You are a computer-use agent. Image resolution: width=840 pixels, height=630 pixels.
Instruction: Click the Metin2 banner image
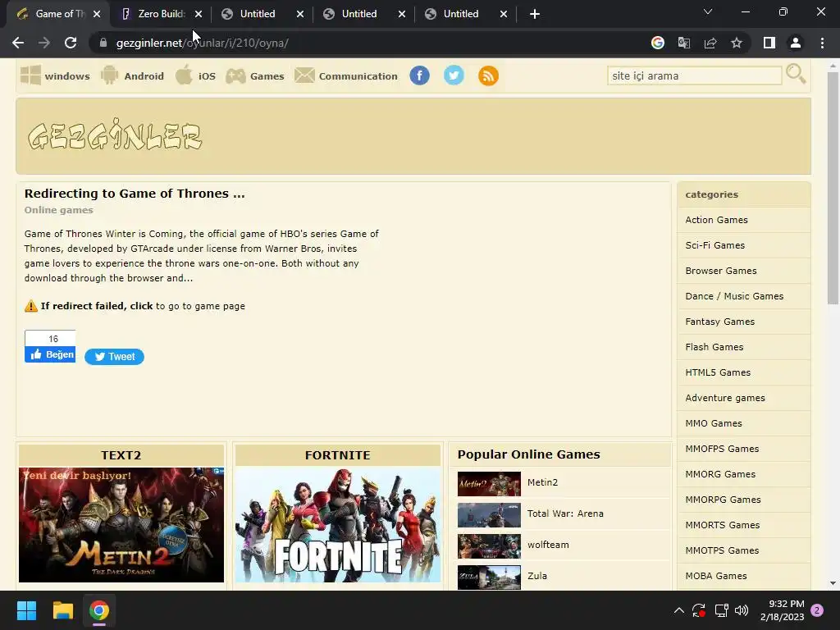[121, 524]
